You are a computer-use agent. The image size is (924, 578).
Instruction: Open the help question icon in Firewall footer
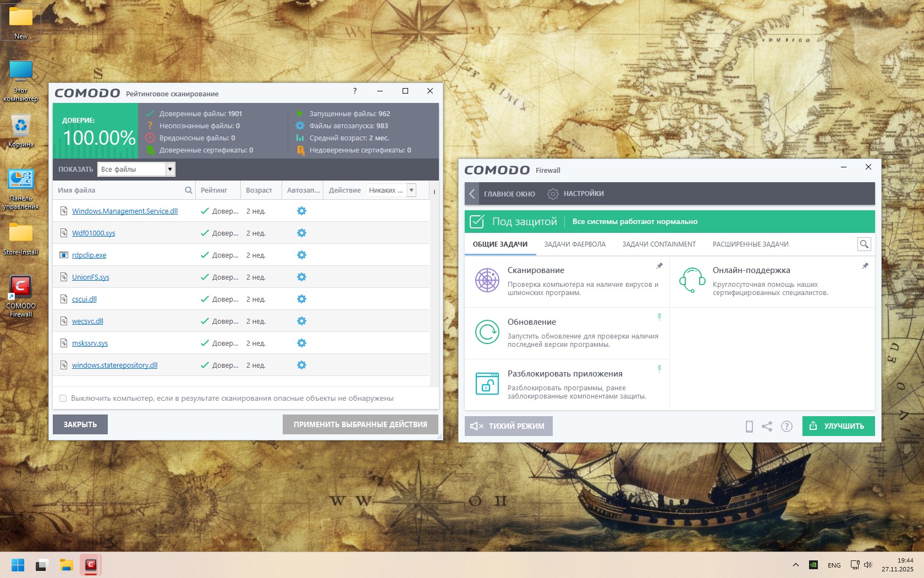coord(787,426)
